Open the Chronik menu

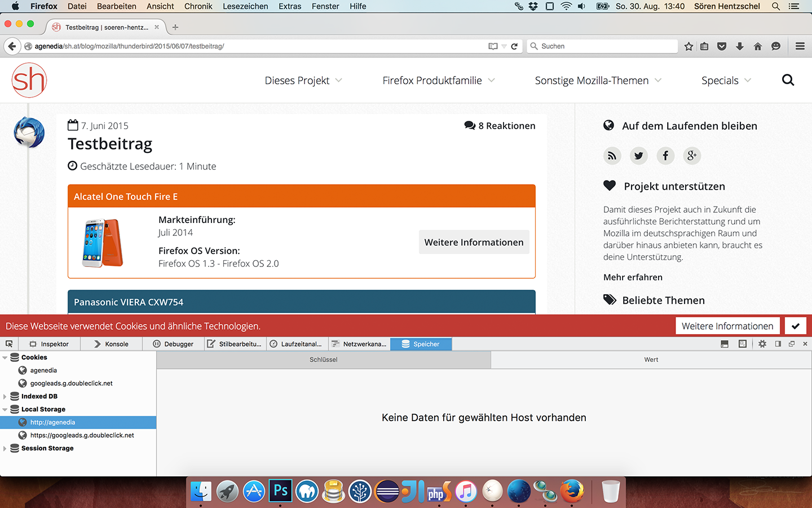tap(198, 6)
